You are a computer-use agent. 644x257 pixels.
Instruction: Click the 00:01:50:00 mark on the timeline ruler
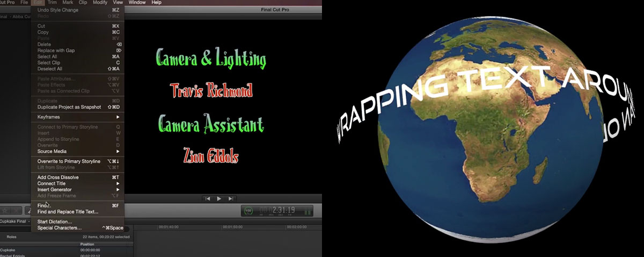tap(233, 227)
